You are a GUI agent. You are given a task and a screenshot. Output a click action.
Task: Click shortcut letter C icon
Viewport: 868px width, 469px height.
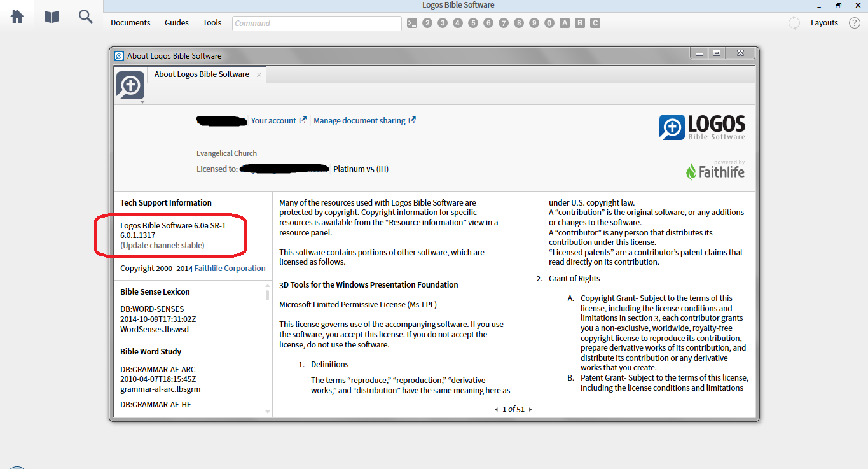pos(595,23)
